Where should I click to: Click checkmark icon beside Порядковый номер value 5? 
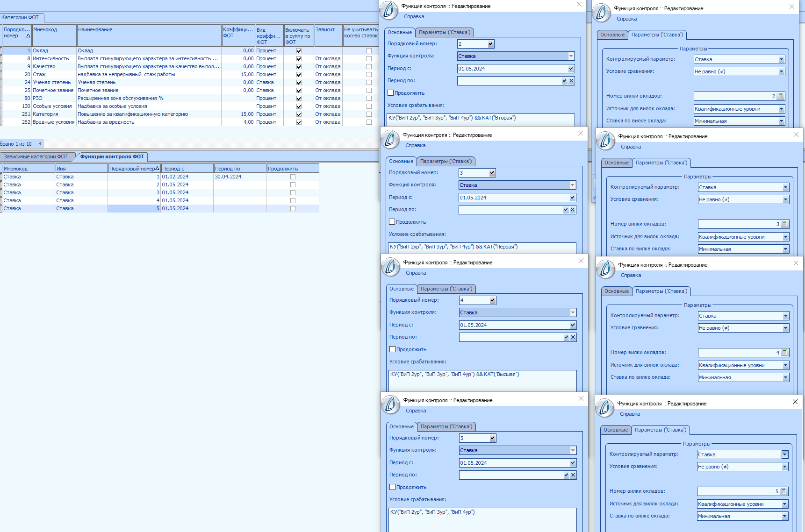coord(493,438)
